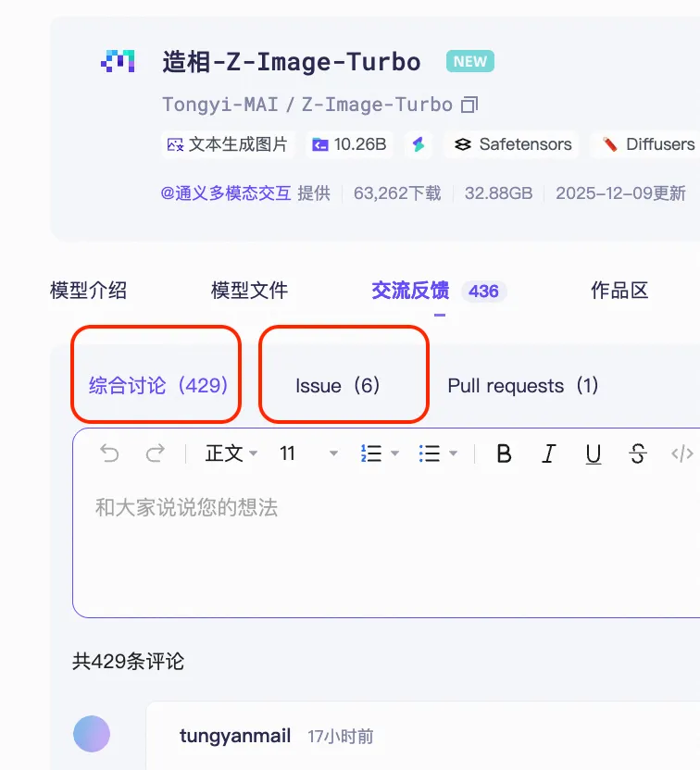Click the 10.26B parameter size tag
Screen dimensions: 700x770
tap(349, 144)
